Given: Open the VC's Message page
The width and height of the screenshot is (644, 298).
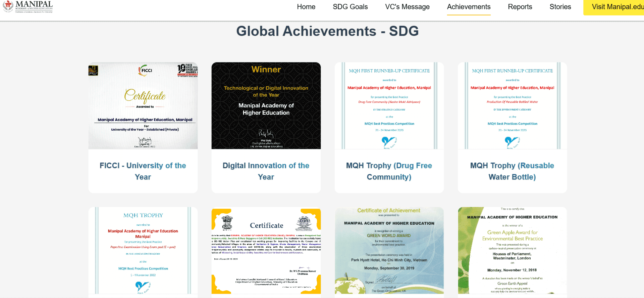Looking at the screenshot, I should (x=407, y=7).
